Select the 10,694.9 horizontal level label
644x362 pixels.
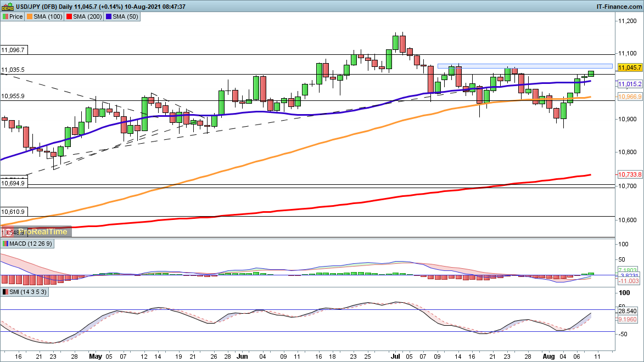point(14,183)
